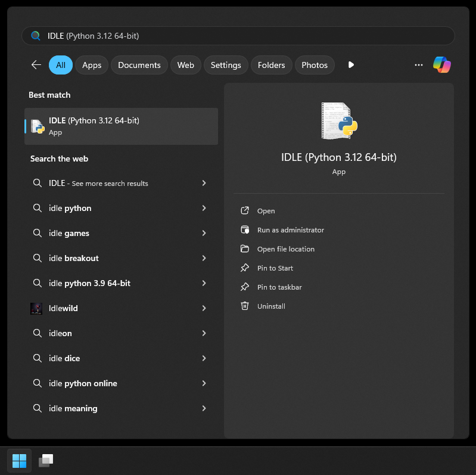The height and width of the screenshot is (475, 476).
Task: Click the Windows Start button in taskbar
Action: [19, 461]
